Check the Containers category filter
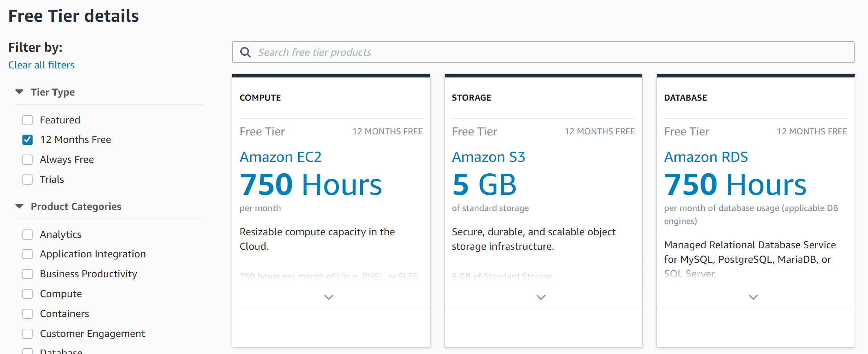Screen dimensions: 868x354 pos(27,314)
